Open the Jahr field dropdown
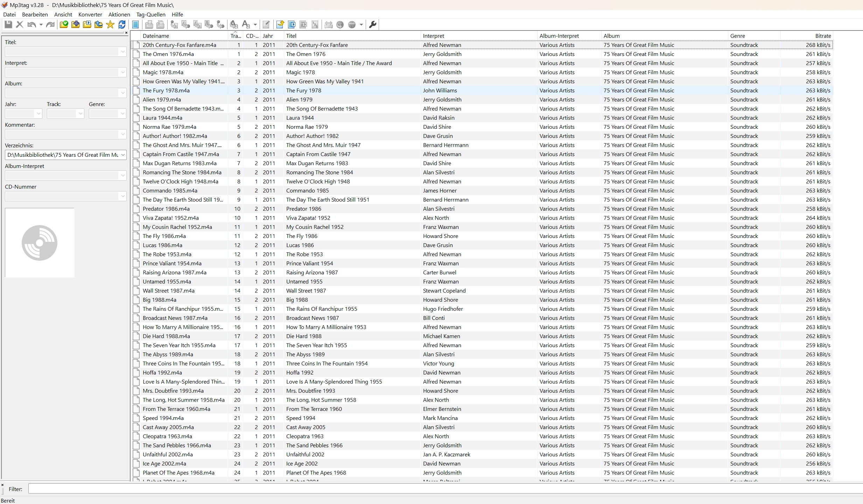863x504 pixels. pos(38,114)
